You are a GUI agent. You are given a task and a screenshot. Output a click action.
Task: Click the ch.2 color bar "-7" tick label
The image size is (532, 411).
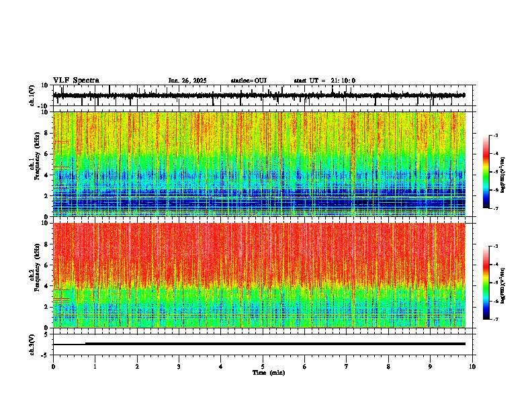point(495,320)
